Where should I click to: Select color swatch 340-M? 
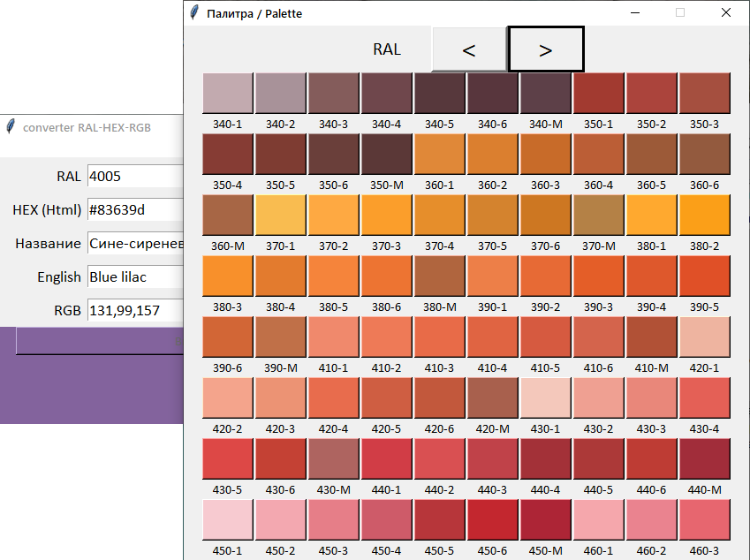pyautogui.click(x=546, y=93)
